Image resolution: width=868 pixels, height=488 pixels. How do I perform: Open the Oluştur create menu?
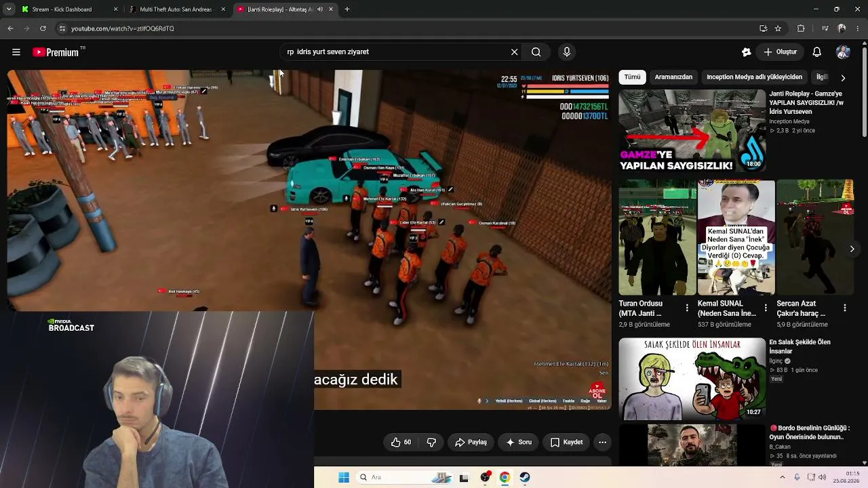(x=781, y=52)
